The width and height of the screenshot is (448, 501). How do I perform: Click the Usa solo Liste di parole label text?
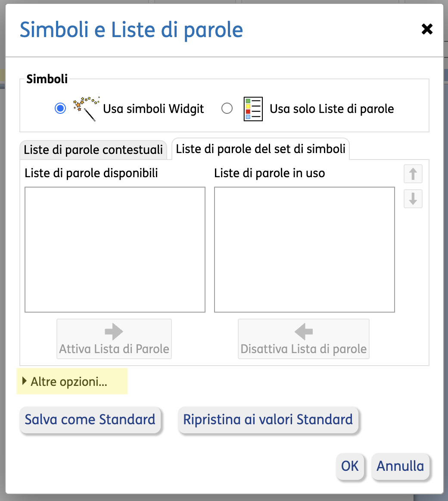click(332, 109)
